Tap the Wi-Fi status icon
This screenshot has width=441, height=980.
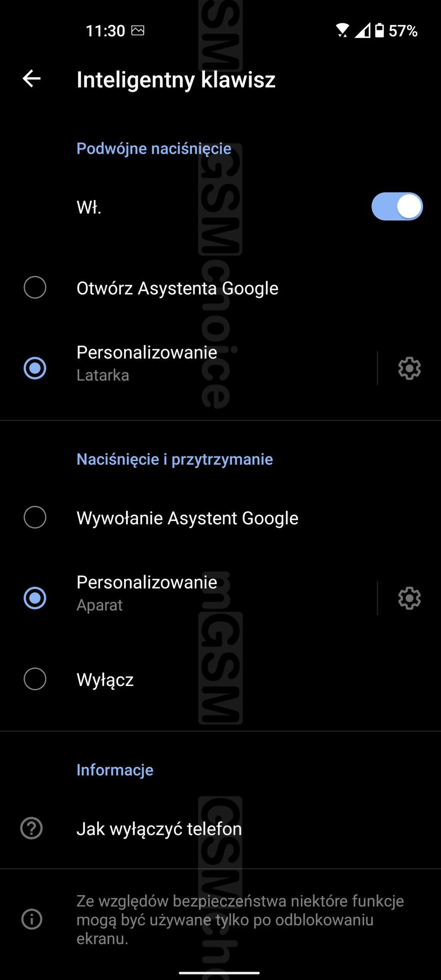342,31
